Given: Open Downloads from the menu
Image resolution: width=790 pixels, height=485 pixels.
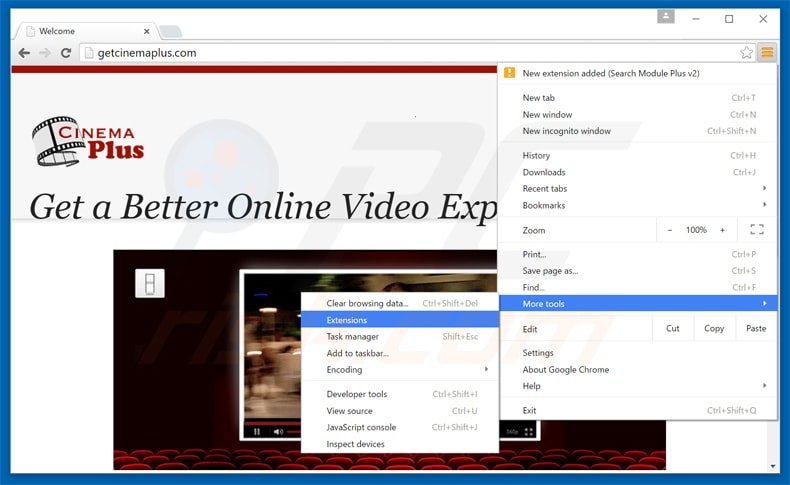Looking at the screenshot, I should (x=637, y=172).
